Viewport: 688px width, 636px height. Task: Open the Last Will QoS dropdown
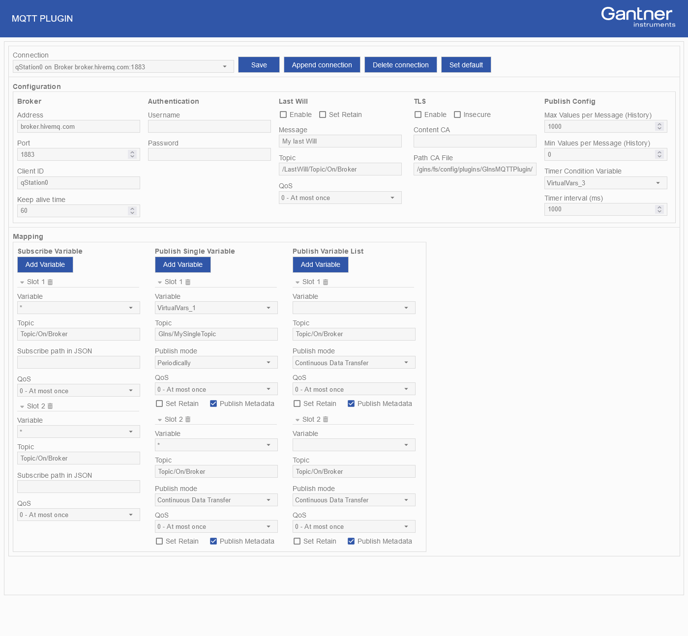point(340,198)
